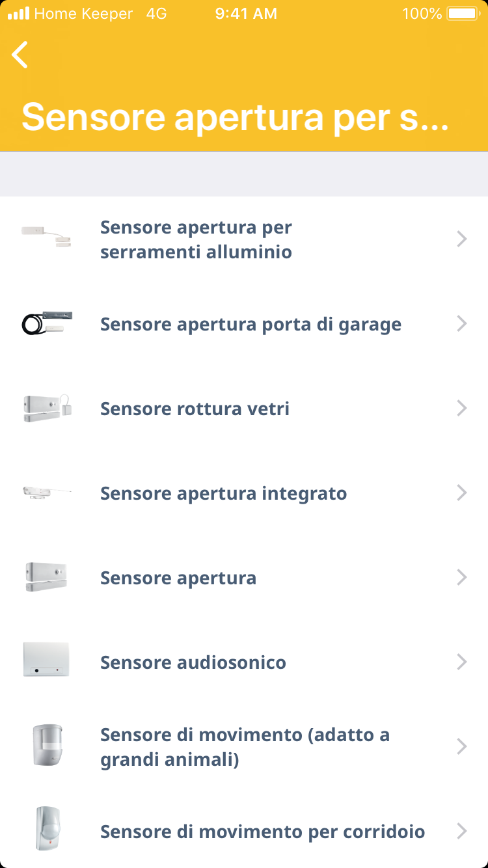Choose Sensore di movimento (adatto a grandi animali)
The height and width of the screenshot is (868, 488).
pos(245,747)
